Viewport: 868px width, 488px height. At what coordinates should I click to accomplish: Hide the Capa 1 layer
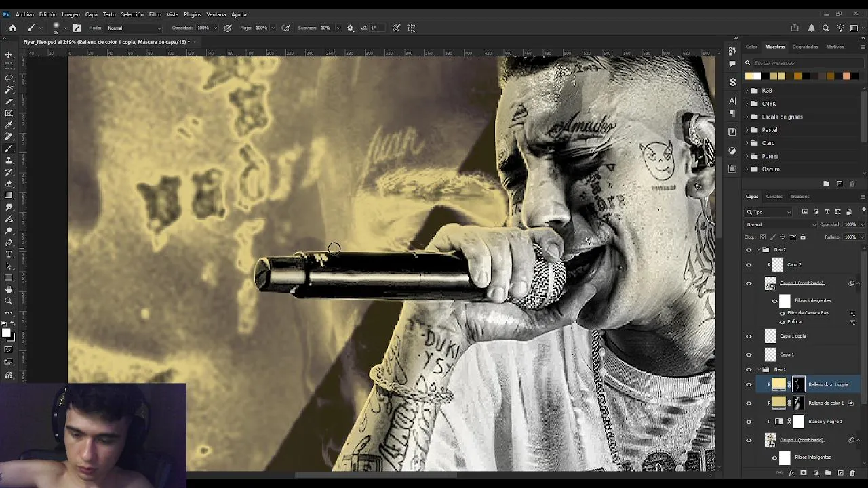[749, 354]
